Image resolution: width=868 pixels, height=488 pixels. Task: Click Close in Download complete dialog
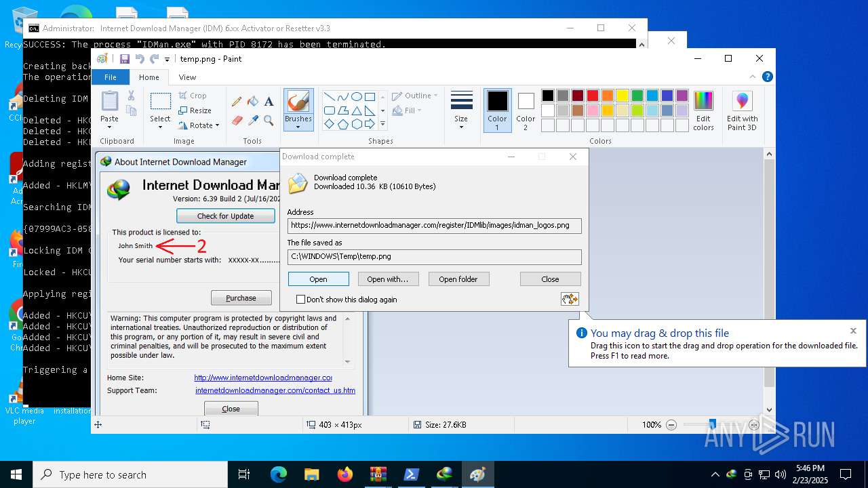(551, 279)
